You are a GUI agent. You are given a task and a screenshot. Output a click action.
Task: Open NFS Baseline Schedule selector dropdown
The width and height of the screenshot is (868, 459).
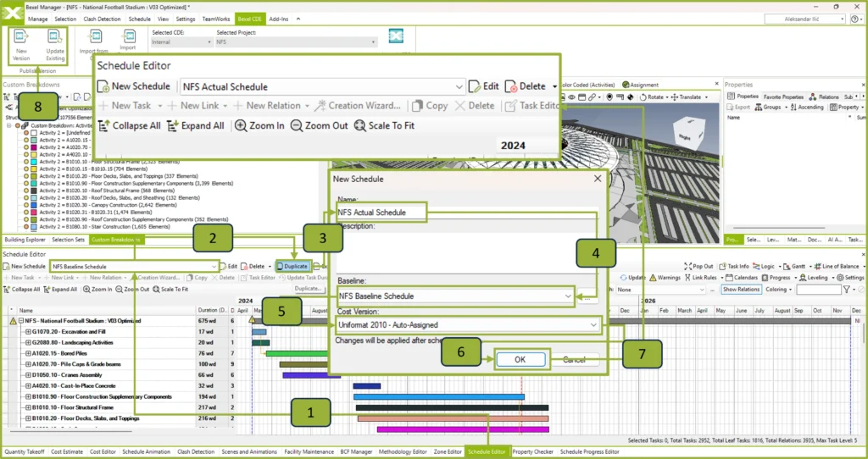(x=214, y=266)
